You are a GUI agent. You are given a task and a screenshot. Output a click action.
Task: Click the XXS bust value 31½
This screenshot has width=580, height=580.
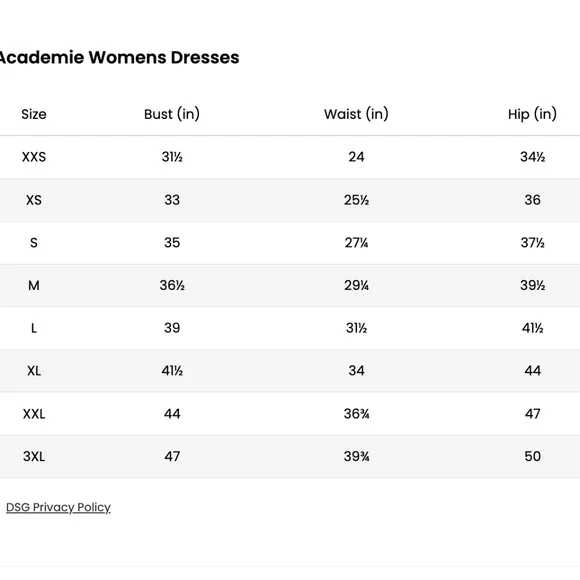172,157
